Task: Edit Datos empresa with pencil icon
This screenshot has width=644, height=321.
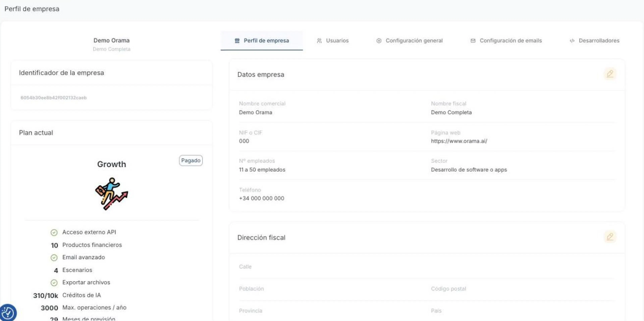Action: [610, 74]
